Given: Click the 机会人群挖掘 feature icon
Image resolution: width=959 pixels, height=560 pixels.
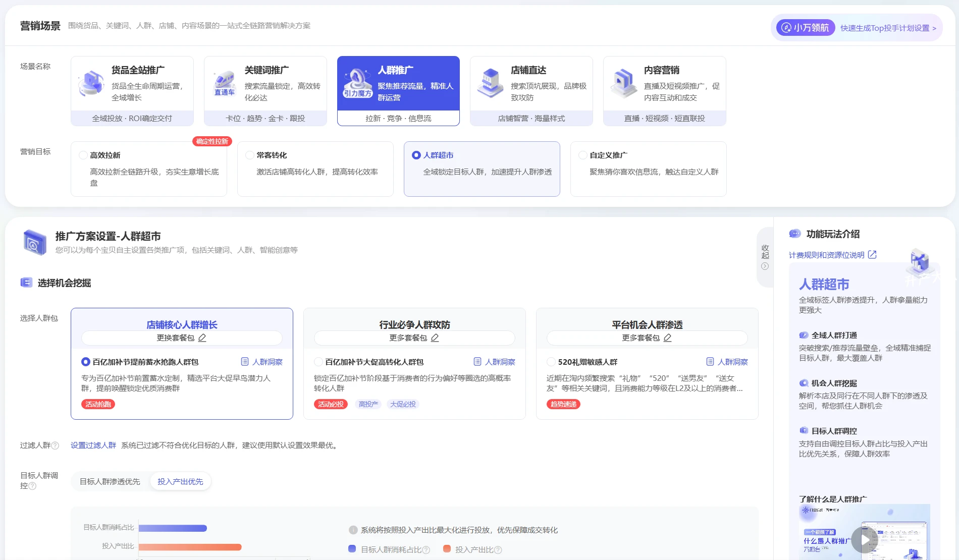Looking at the screenshot, I should click(804, 383).
